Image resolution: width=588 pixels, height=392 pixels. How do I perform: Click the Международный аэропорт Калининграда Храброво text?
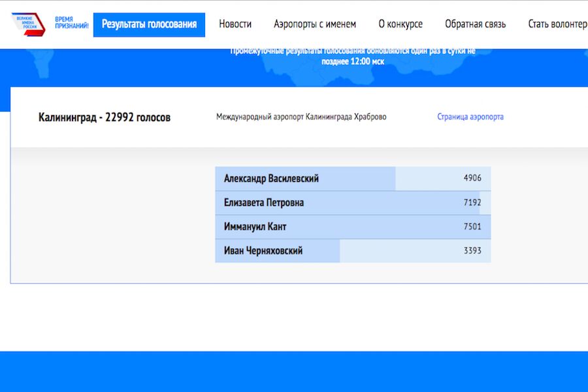[301, 117]
